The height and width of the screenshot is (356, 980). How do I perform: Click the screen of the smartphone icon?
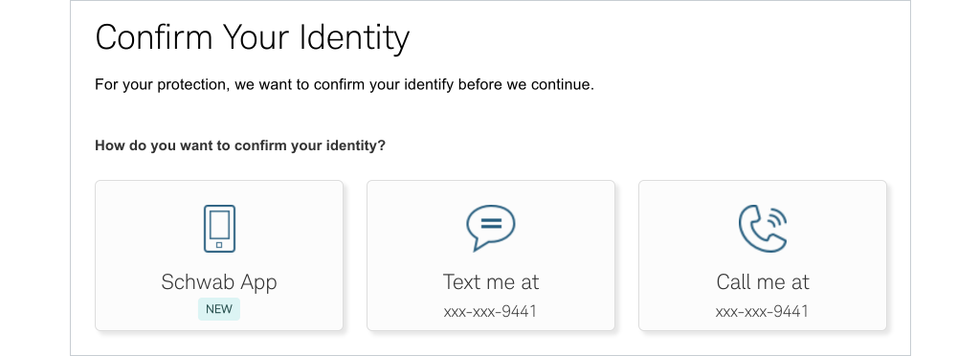coord(219,225)
